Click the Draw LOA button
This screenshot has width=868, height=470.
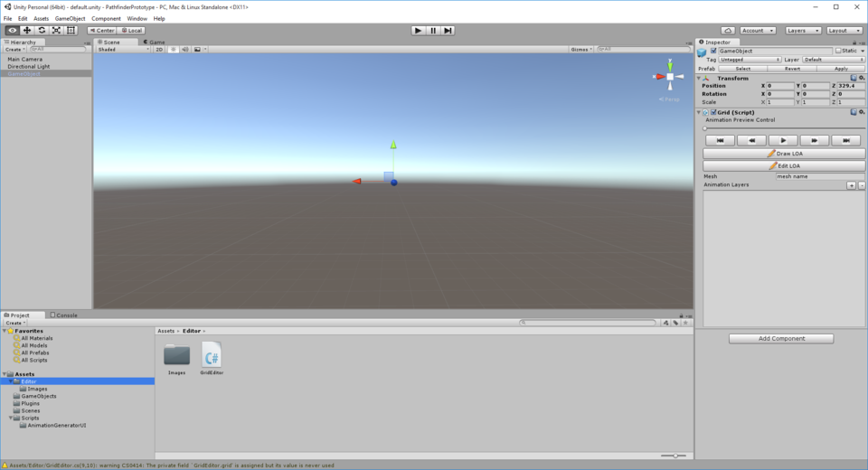point(784,154)
